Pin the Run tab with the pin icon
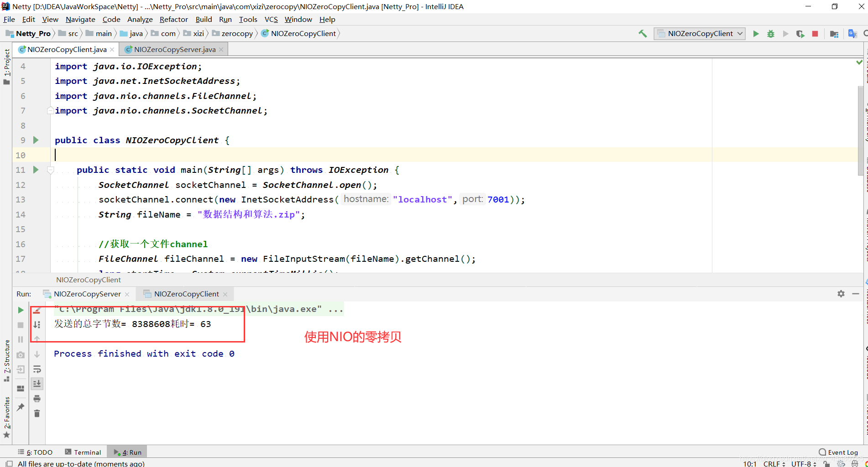Viewport: 868px width, 467px height. click(21, 407)
